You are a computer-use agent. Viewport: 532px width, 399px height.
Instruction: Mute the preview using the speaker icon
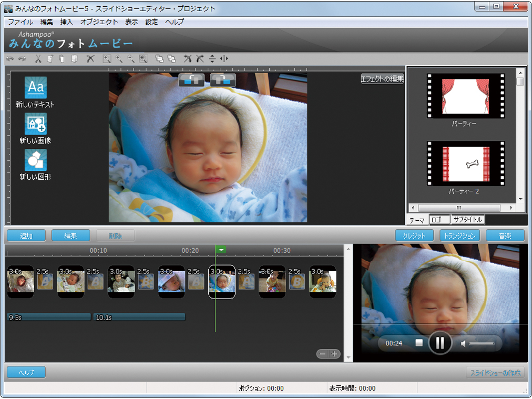[x=463, y=343]
